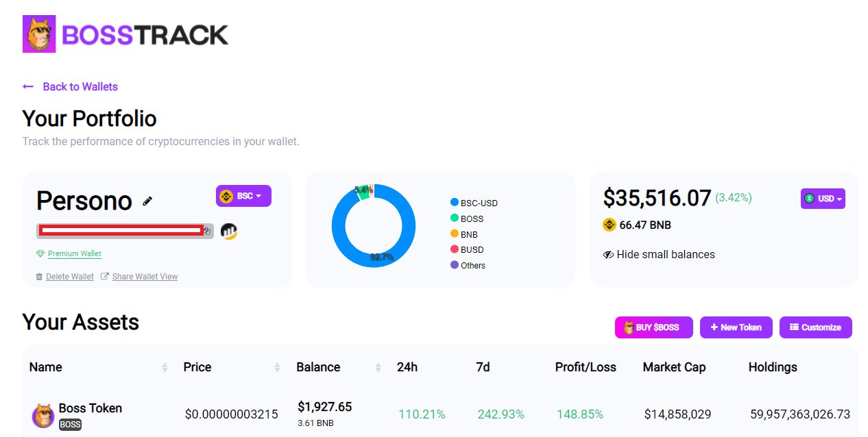Viewport: 868px width, 437px height.
Task: Click Share Wallet View link
Action: click(x=145, y=277)
